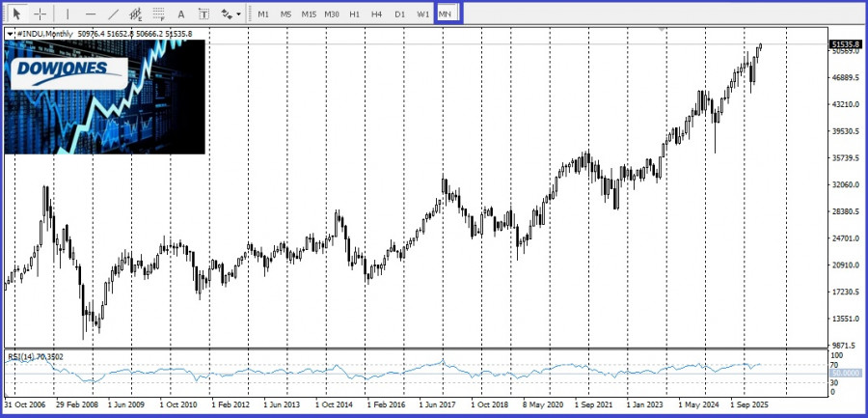Viewport: 868px width, 418px height.
Task: Select the Cursor arrow tool
Action: click(x=17, y=14)
